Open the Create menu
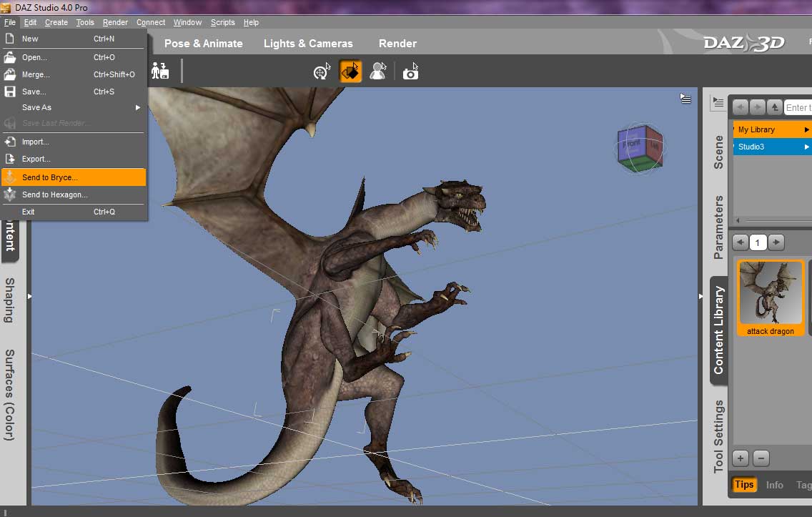Image resolution: width=812 pixels, height=517 pixels. (x=56, y=22)
